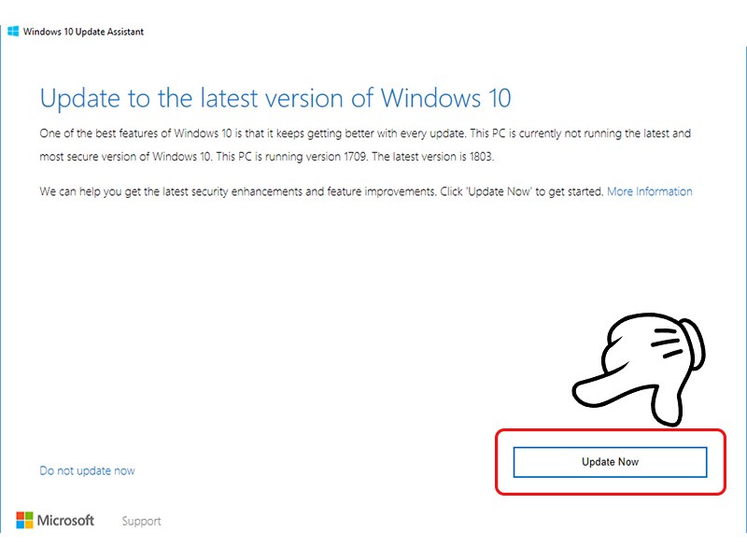Click the blue Update to the latest version heading

[x=275, y=99]
